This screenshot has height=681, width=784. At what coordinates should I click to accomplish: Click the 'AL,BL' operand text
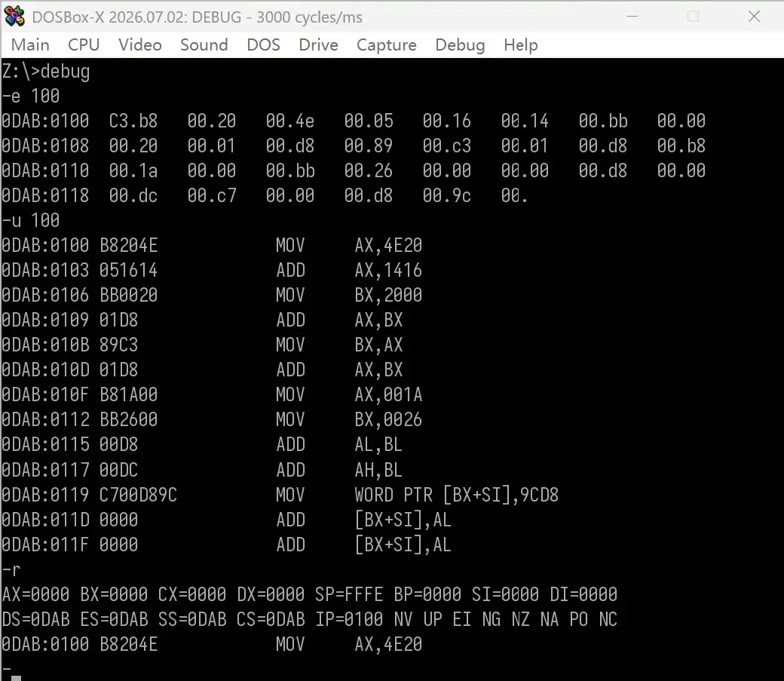(x=378, y=445)
